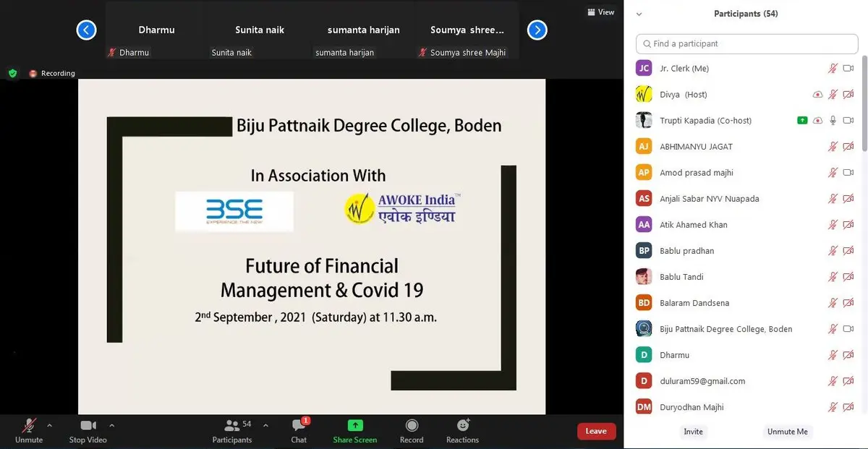
Task: Toggle microphone for Jr. Clerk (Me)
Action: [x=833, y=69]
